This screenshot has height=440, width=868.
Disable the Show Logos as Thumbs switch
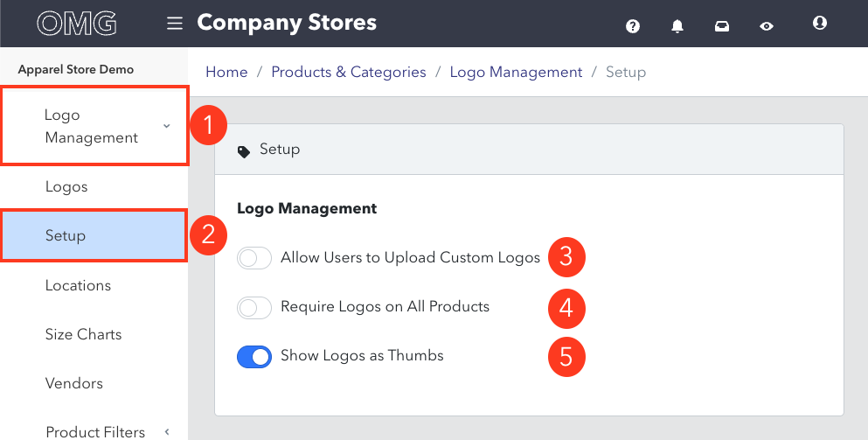click(x=254, y=356)
